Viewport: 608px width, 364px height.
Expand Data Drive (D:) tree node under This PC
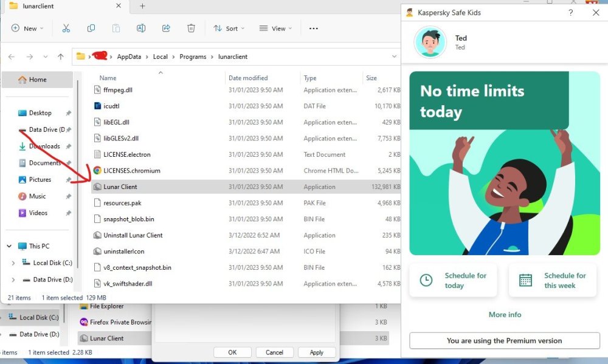[x=13, y=280]
